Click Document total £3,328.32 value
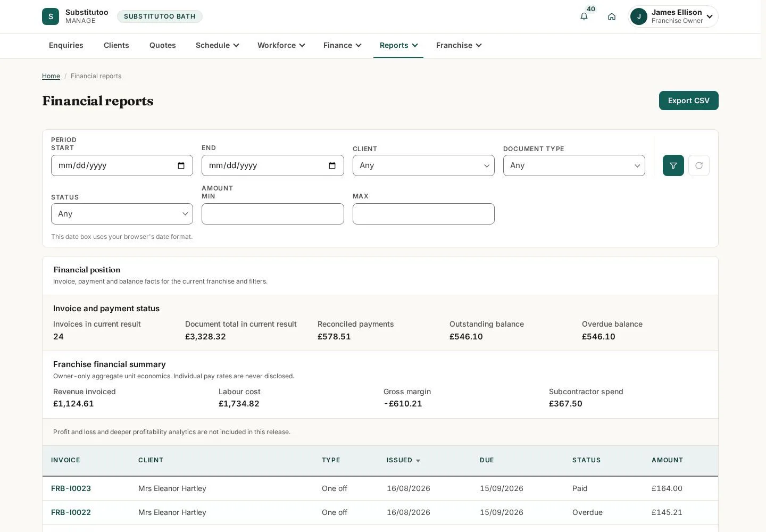The image size is (766, 532). [205, 337]
